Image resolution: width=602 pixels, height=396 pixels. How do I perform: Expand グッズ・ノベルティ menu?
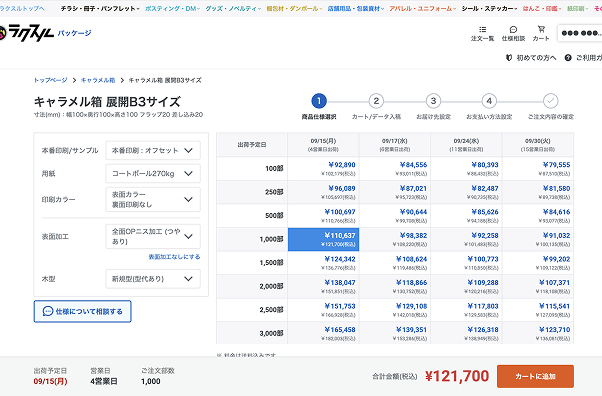click(233, 8)
